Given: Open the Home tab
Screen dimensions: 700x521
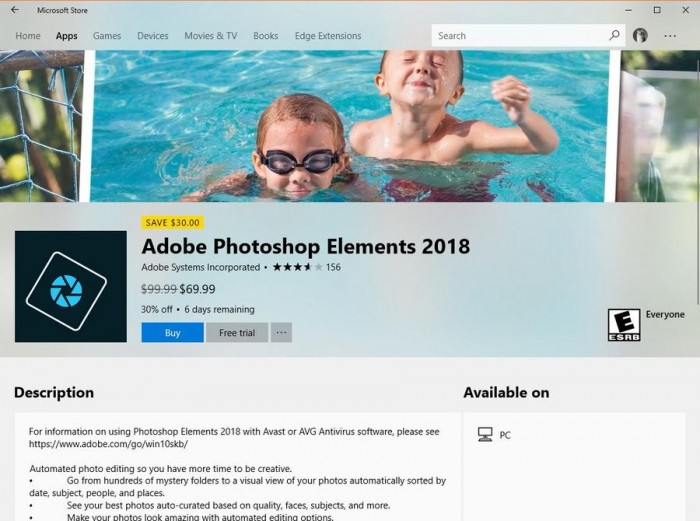Looking at the screenshot, I should [x=28, y=36].
